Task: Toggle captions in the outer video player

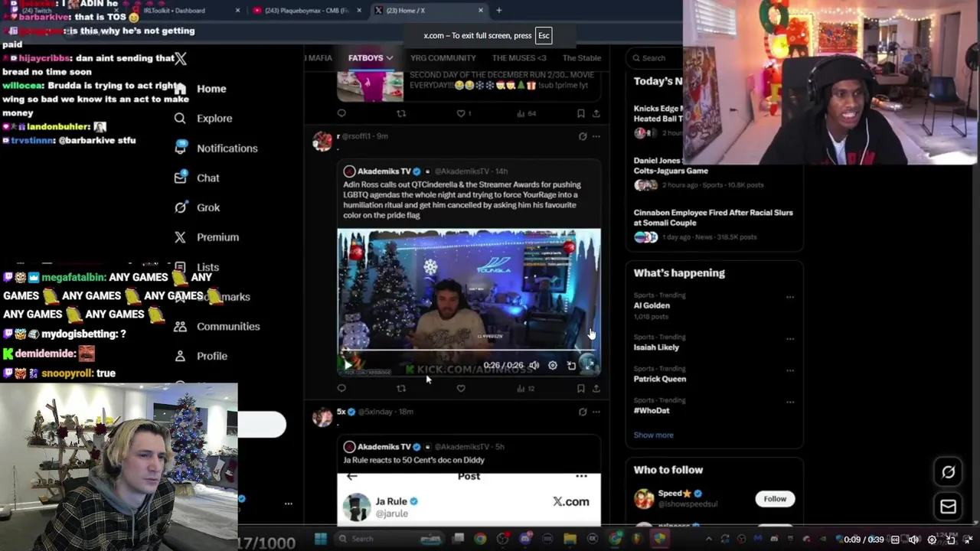Action: coord(895,540)
